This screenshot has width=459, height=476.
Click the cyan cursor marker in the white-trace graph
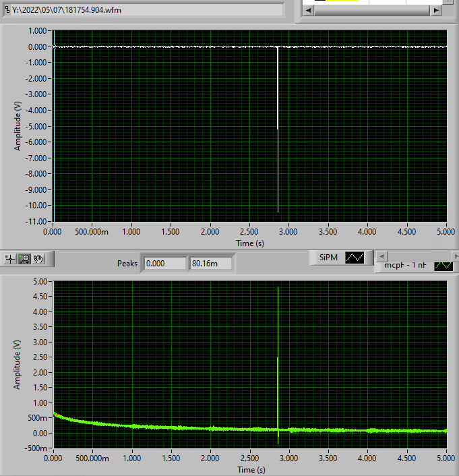[x=55, y=47]
